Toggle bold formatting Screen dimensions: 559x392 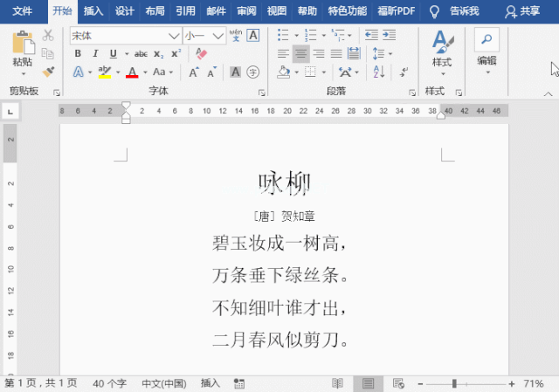click(78, 54)
